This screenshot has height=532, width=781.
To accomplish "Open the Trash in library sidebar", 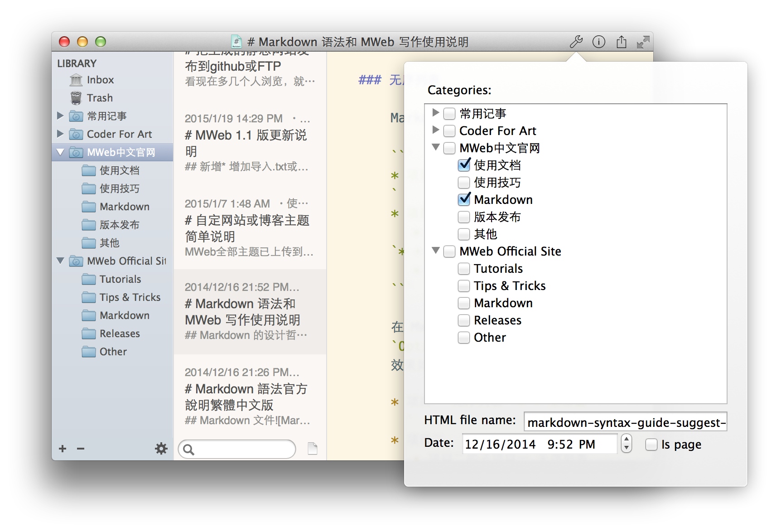I will [x=100, y=98].
